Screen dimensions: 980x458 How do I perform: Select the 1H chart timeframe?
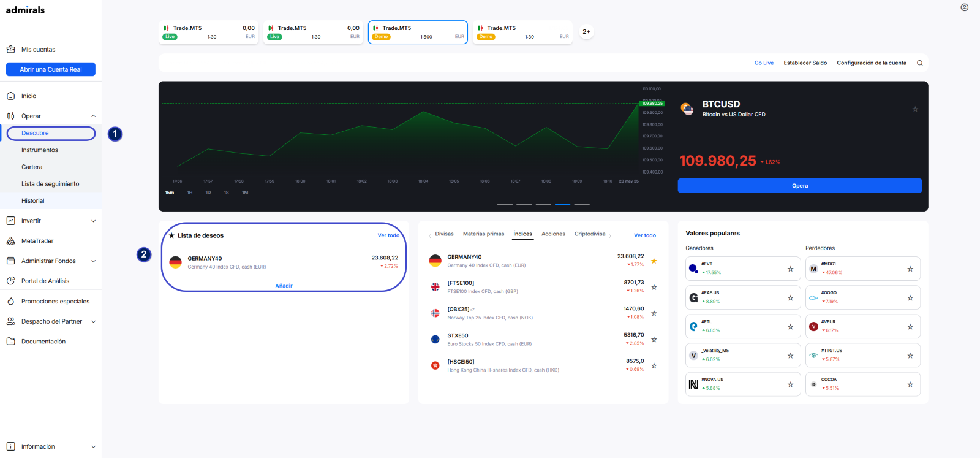(x=190, y=193)
